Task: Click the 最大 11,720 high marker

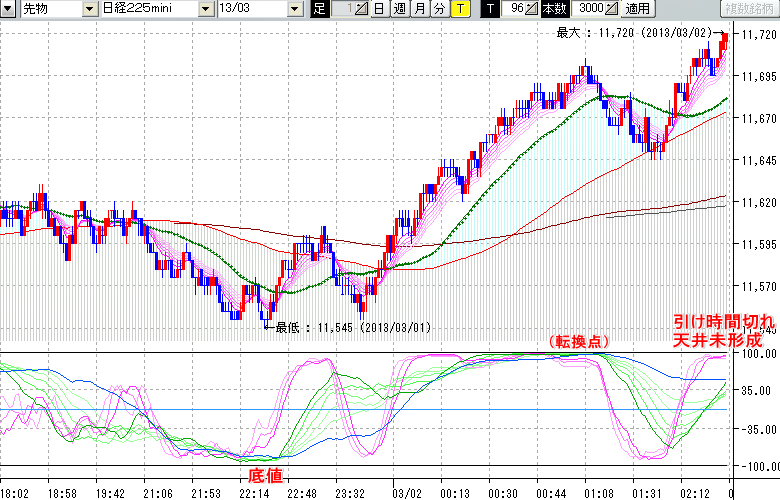Action: point(635,32)
